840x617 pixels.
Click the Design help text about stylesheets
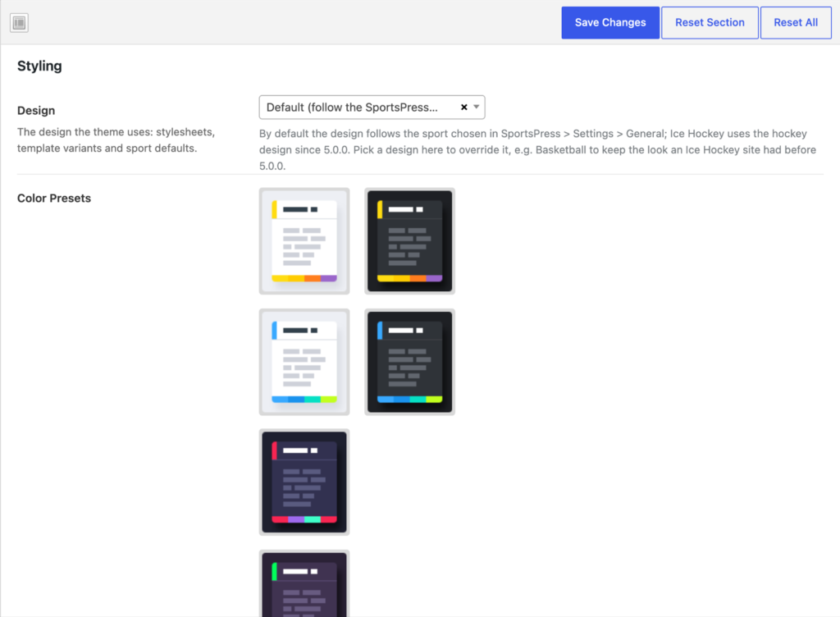point(116,139)
